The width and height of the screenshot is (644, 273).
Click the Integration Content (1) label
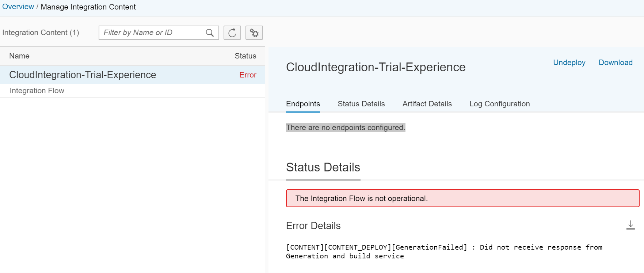(41, 33)
